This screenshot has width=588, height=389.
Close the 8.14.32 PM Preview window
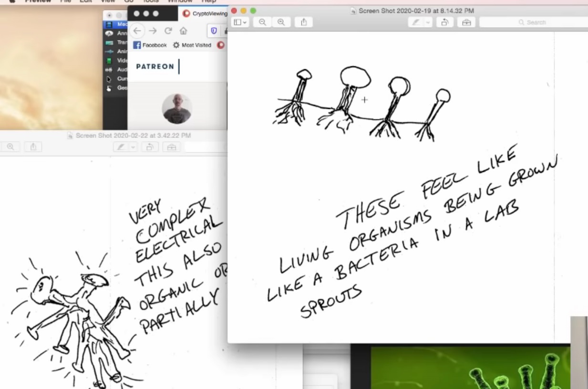point(234,11)
